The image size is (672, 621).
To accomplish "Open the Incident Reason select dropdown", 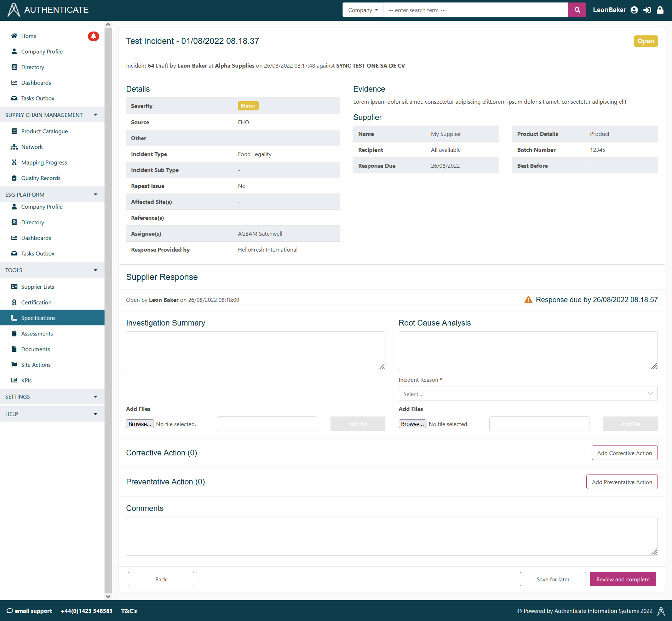I will pos(528,393).
